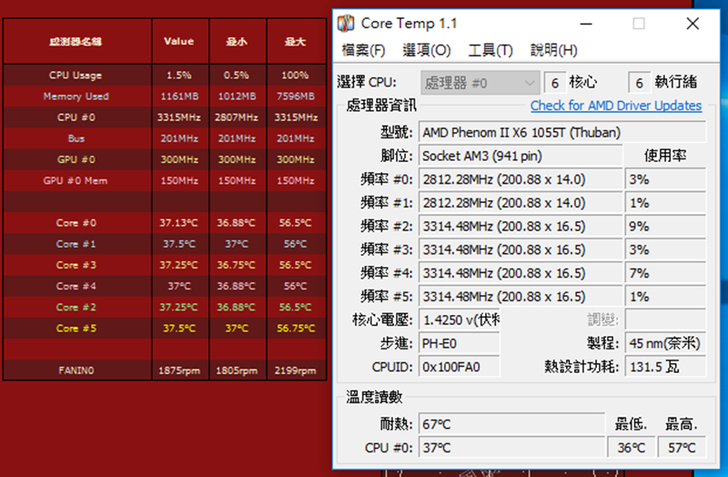Click the 45 nm process value
The width and height of the screenshot is (728, 477).
coord(665,344)
